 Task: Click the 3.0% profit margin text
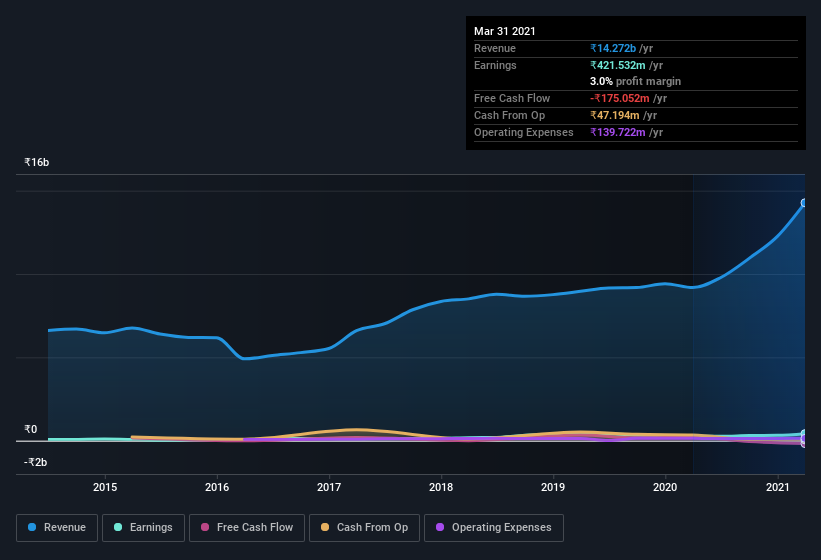pos(635,81)
